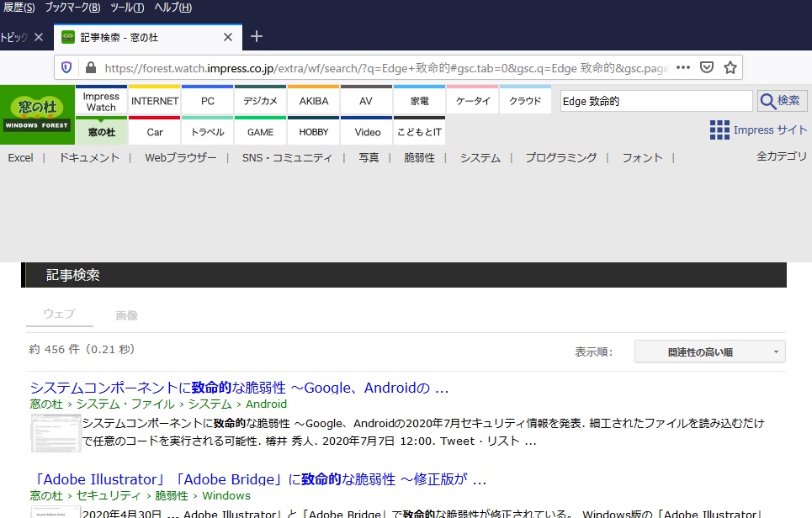
Task: Open a new tab with the plus button
Action: pos(257,37)
